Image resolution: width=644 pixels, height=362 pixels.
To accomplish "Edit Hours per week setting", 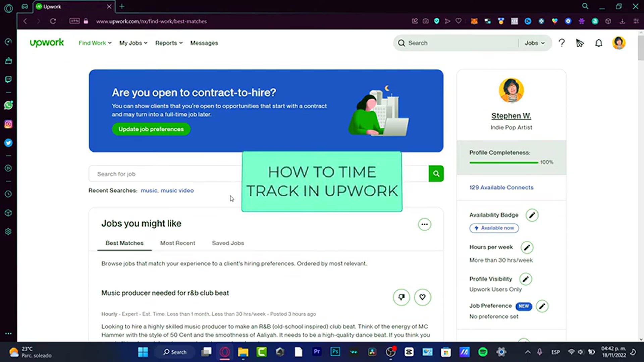I will [x=527, y=247].
